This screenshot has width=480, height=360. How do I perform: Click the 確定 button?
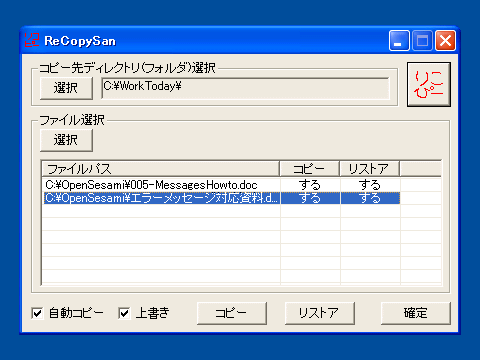pos(416,313)
